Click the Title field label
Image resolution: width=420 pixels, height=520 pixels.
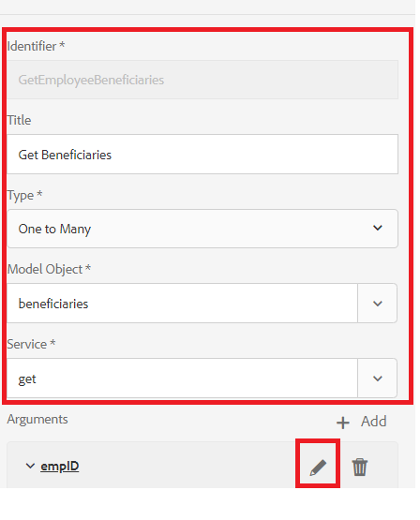pos(19,120)
